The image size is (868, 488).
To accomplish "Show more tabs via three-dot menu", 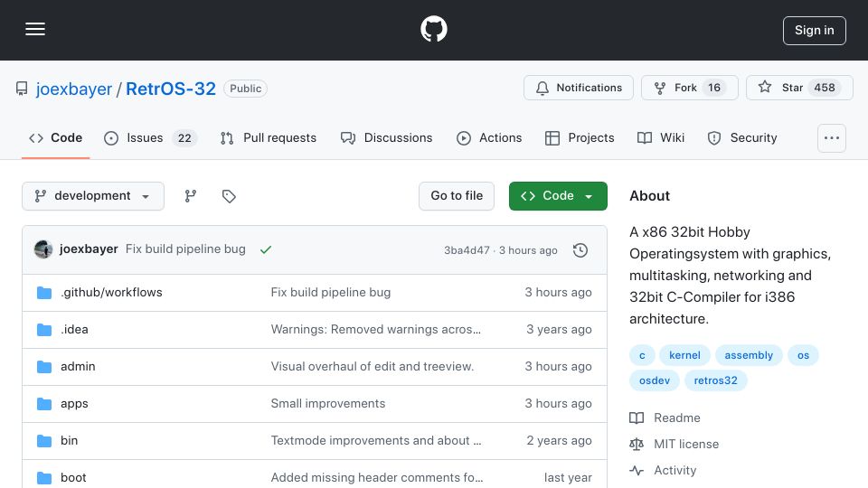I will [832, 138].
